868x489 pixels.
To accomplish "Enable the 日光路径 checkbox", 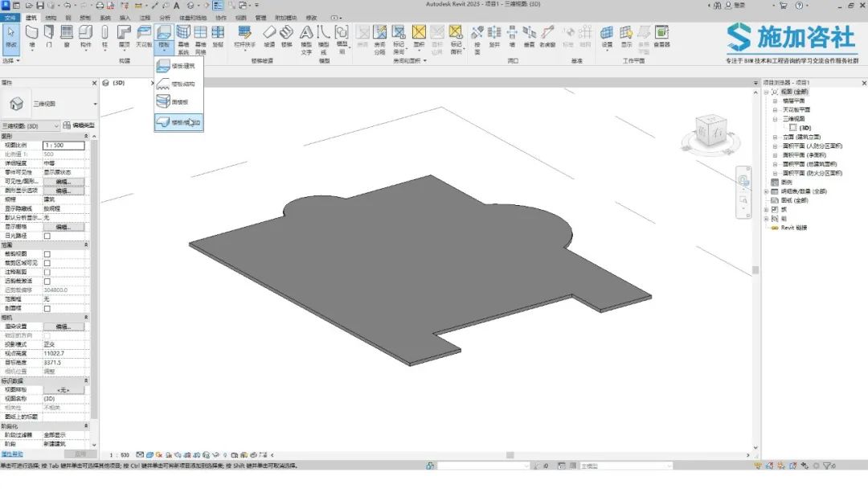I will coord(47,236).
